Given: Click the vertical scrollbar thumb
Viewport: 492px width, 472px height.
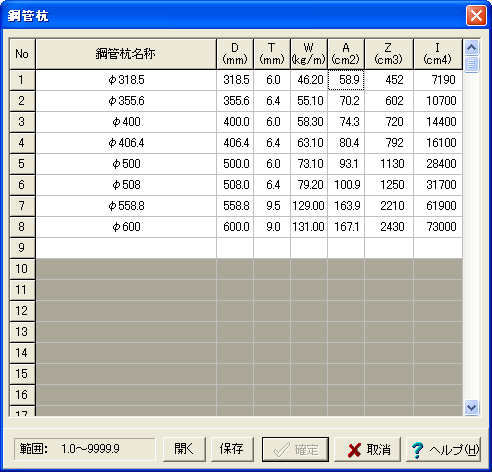Looking at the screenshot, I should click(x=471, y=64).
